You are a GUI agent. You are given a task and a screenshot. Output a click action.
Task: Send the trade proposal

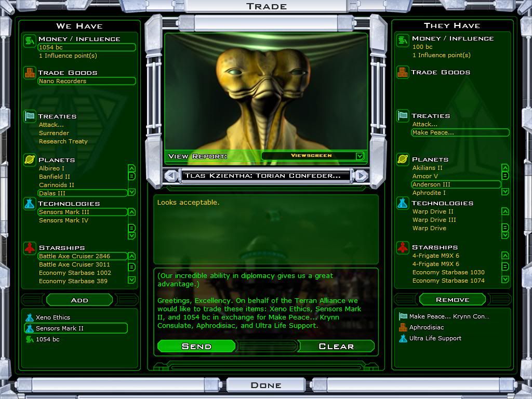(196, 346)
